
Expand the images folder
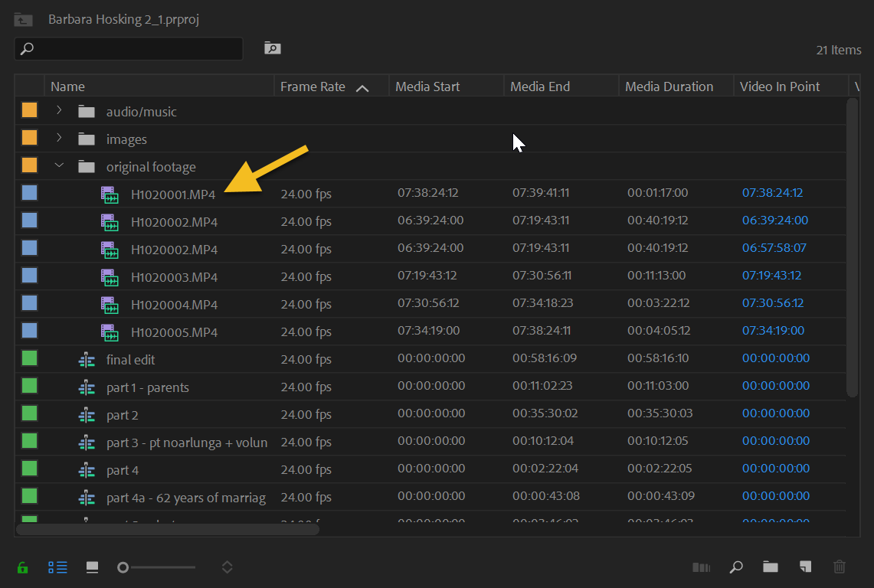click(59, 138)
